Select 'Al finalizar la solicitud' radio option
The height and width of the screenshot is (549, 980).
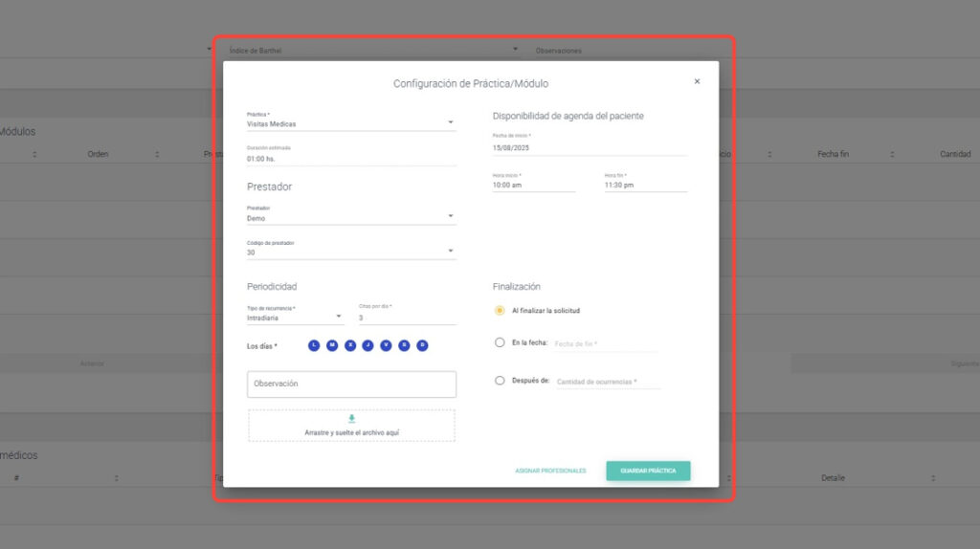tap(500, 311)
